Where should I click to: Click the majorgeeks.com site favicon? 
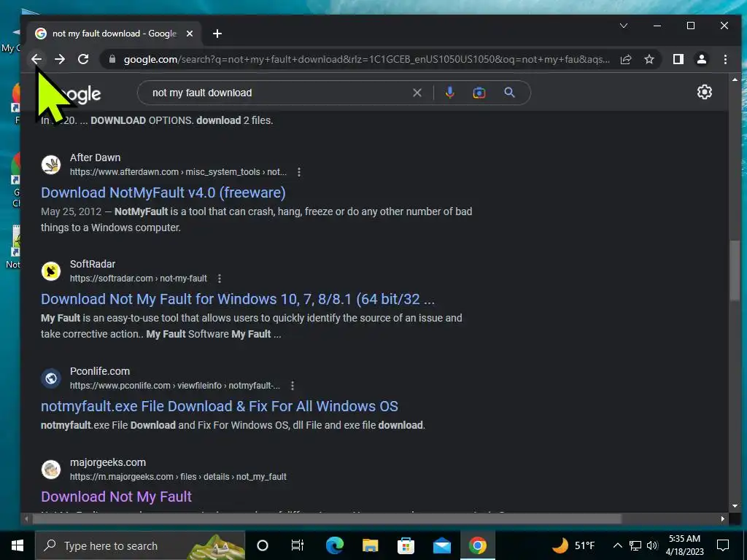51,470
